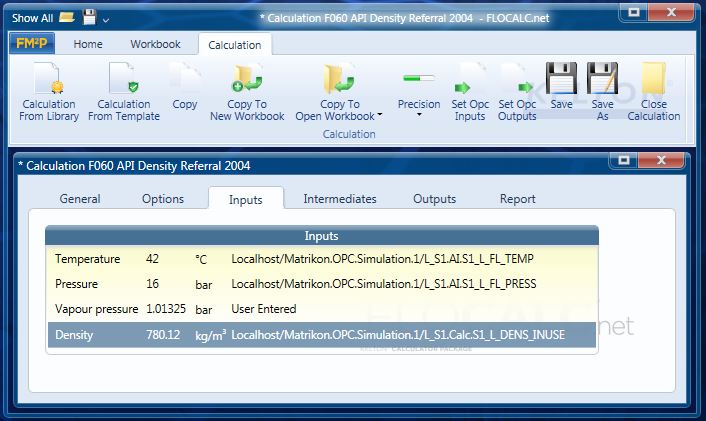This screenshot has width=706, height=421.
Task: Maximize the main FLOCALC.net window
Action: [x=634, y=12]
